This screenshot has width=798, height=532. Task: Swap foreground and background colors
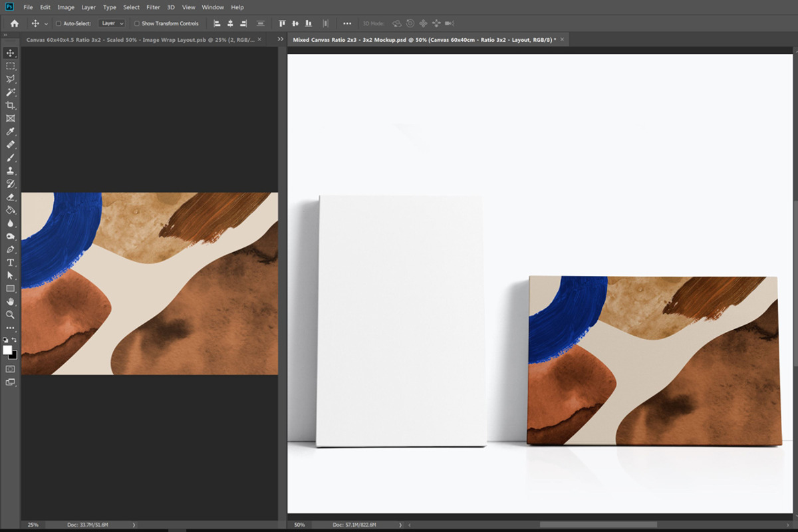point(15,340)
